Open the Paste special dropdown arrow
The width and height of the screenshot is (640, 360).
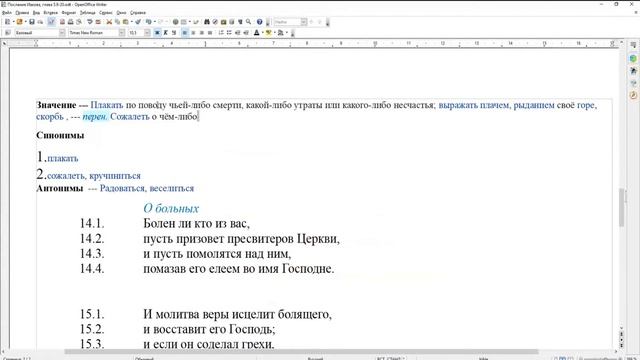click(131, 22)
